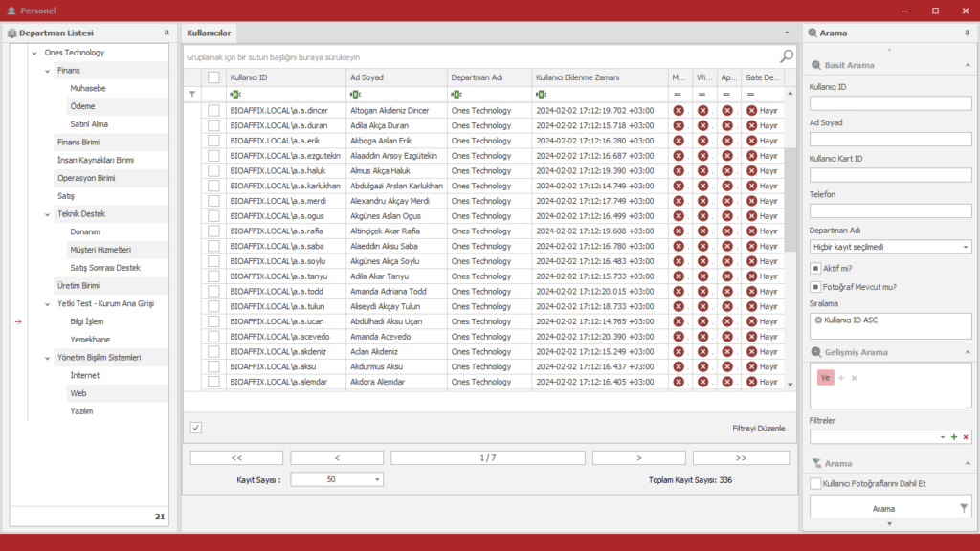980x551 pixels.
Task: Click the equals filter icon under the M... column
Action: 678,95
